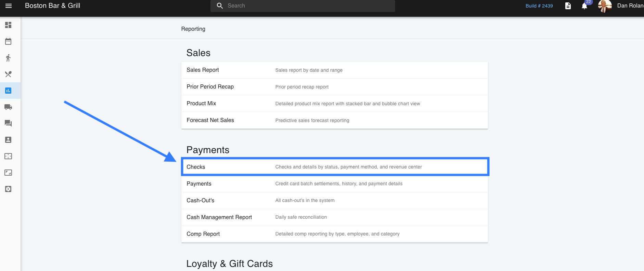Click the user profile avatar photo
The image size is (644, 271).
[605, 6]
